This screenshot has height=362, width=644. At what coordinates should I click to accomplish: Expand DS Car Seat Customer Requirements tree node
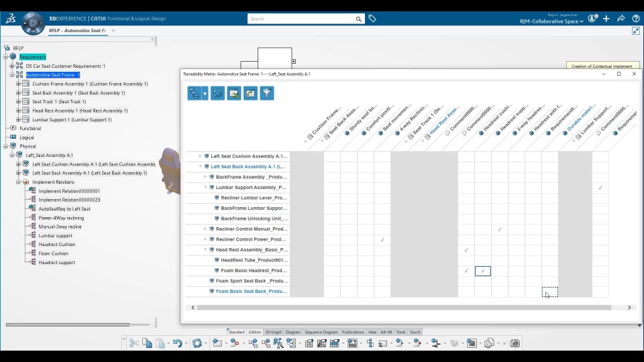pyautogui.click(x=12, y=66)
